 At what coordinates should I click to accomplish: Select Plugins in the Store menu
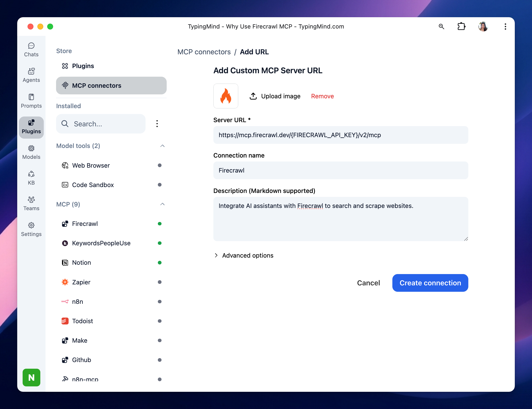pyautogui.click(x=83, y=66)
